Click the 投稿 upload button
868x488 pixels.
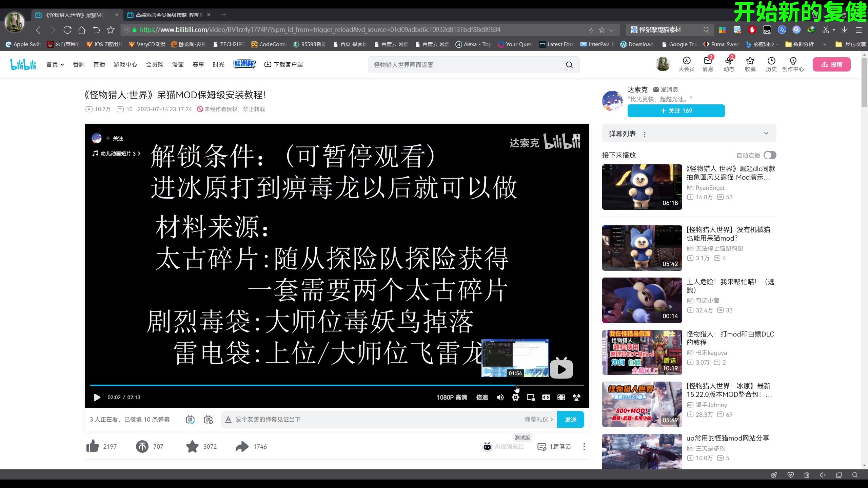tap(831, 64)
